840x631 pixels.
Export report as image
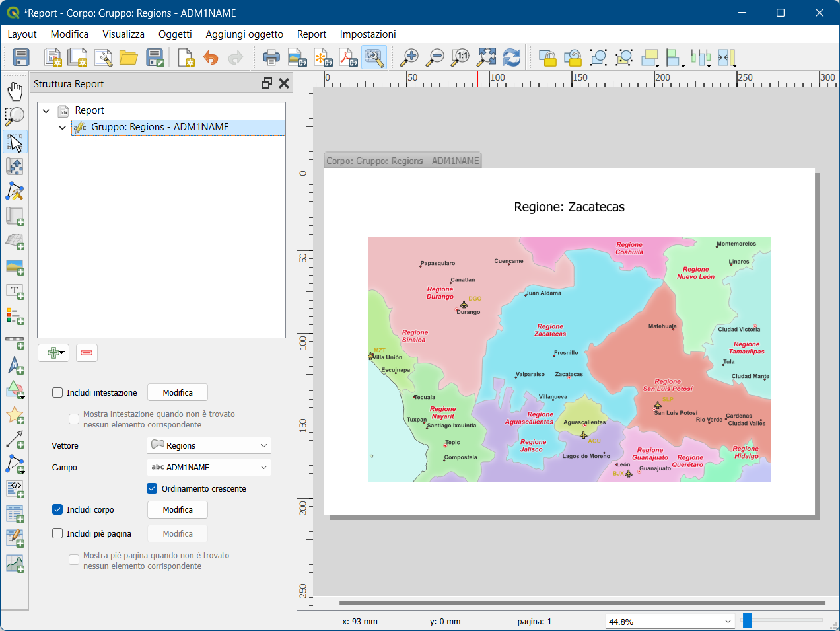297,57
